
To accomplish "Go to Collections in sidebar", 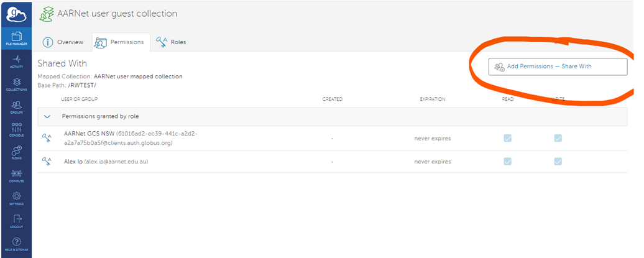I will (x=16, y=84).
